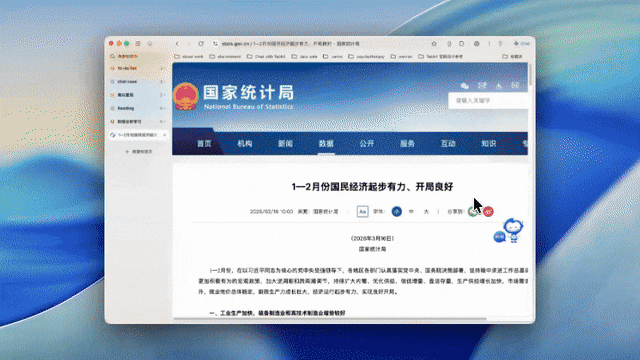Open the browser three-dot menu
The width and height of the screenshot is (640, 360).
[x=489, y=43]
